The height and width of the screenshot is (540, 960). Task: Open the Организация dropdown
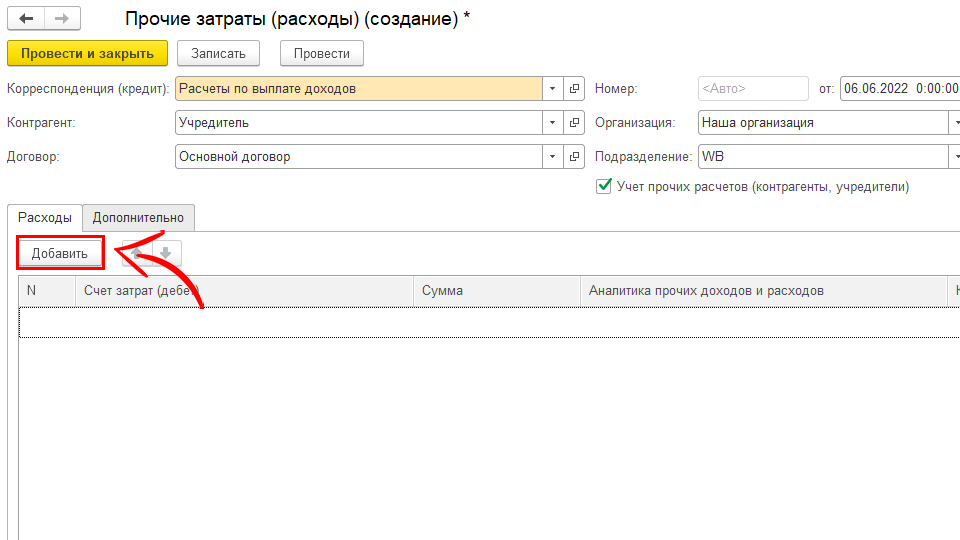click(953, 123)
